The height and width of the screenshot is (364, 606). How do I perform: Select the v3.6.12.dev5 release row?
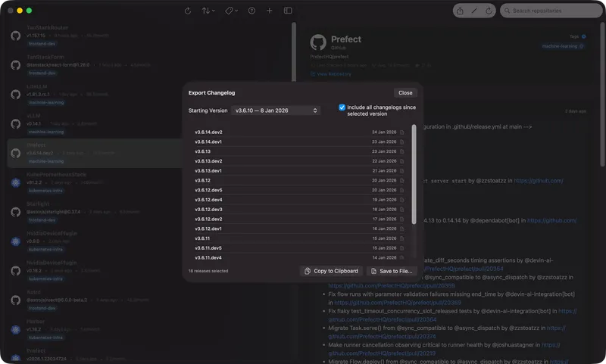pyautogui.click(x=299, y=190)
